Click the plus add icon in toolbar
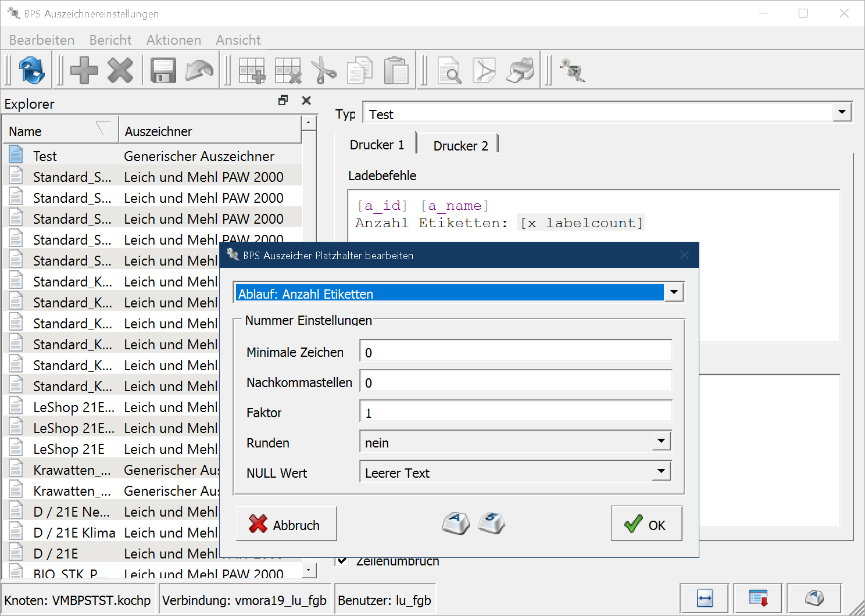The image size is (865, 616). [x=84, y=71]
